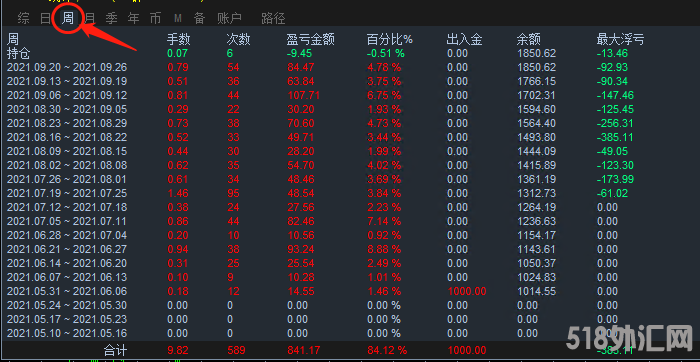Switch to the 综 summary tab
The height and width of the screenshot is (362, 700).
pos(24,18)
